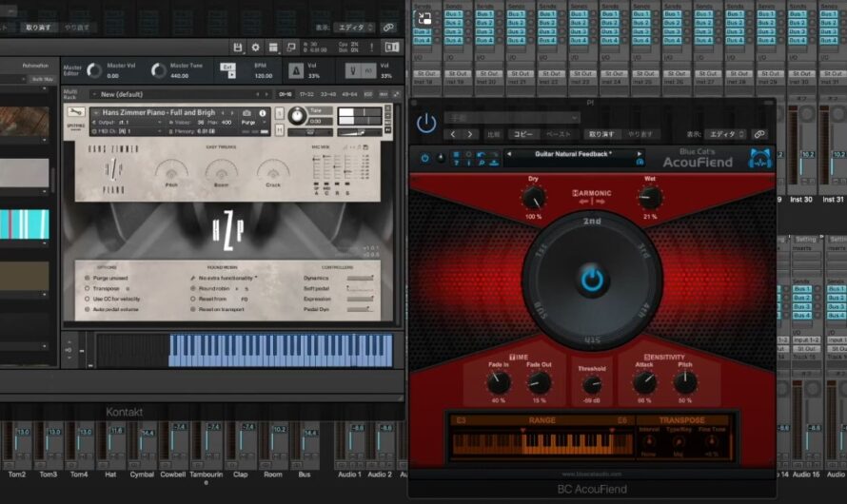Viewport: 847px width, 504px height.
Task: Click previous setting arrow in plugin header
Action: click(453, 134)
